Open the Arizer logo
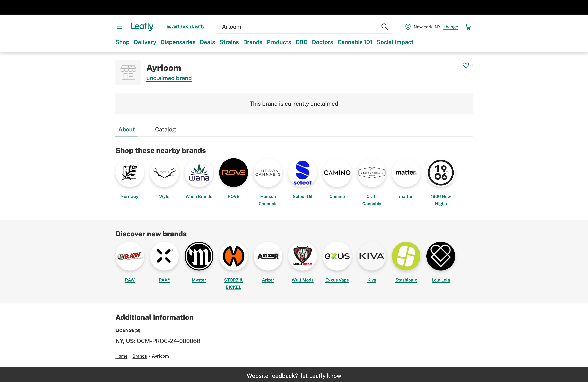588x382 pixels. point(268,256)
